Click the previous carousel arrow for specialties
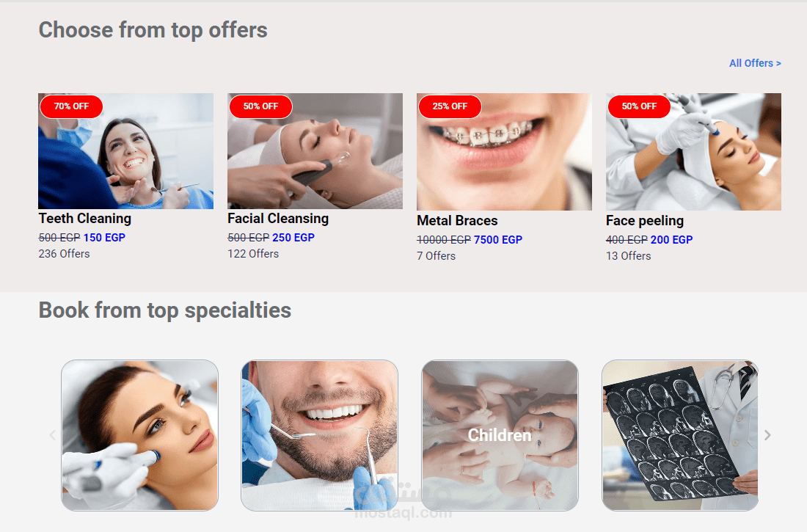 (53, 435)
